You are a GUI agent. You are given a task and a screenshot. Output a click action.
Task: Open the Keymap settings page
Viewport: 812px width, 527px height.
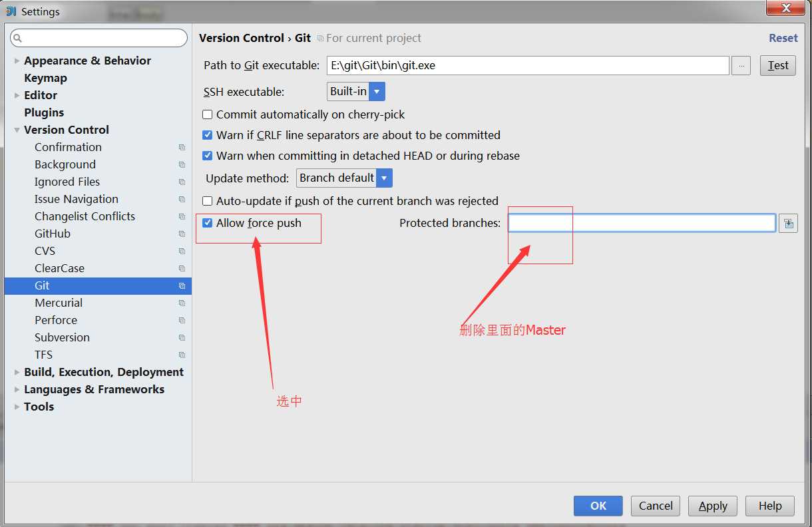pos(45,78)
